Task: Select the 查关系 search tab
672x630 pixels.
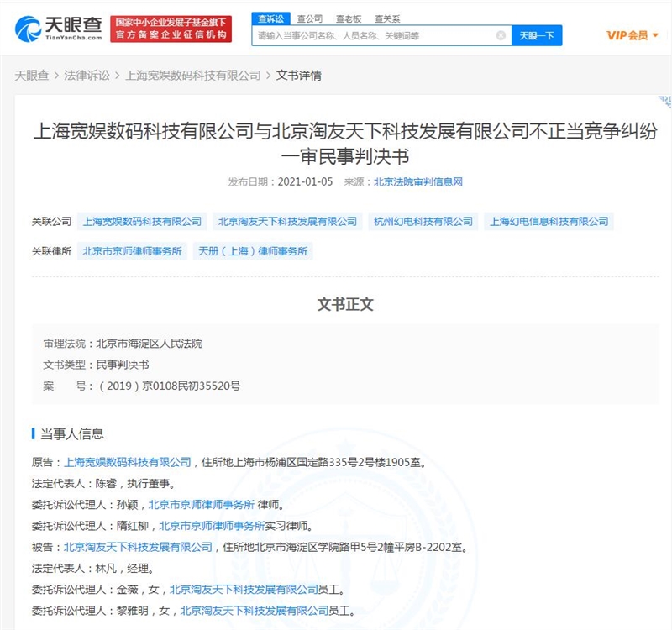Action: pos(387,18)
